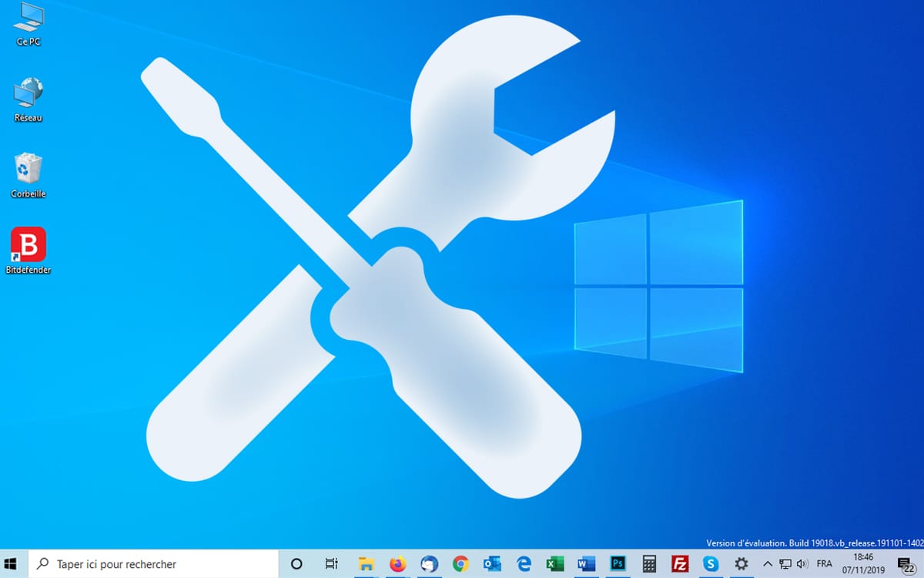924x578 pixels.
Task: Open the network status tray icon
Action: point(785,564)
